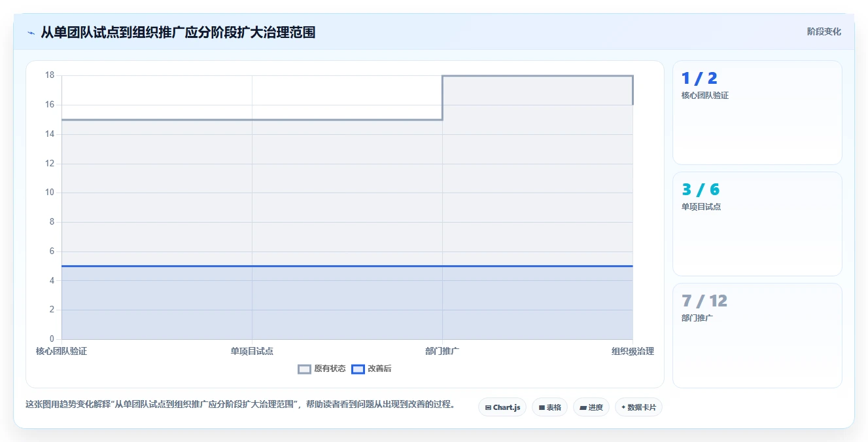The width and height of the screenshot is (868, 442).
Task: Click the 7 / 12 value text
Action: coord(704,301)
